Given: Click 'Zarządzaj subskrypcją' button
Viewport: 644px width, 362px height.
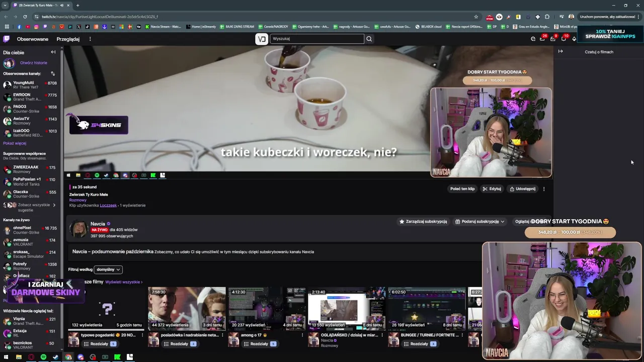Looking at the screenshot, I should click(x=423, y=221).
